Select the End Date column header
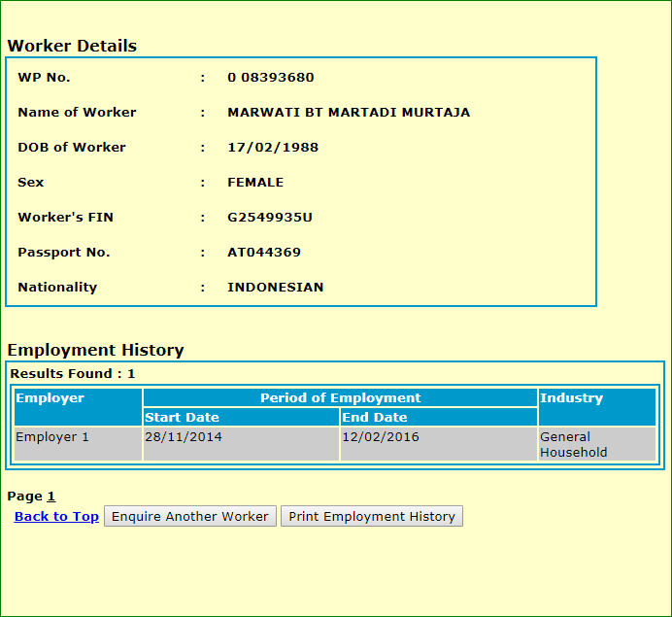 click(375, 418)
